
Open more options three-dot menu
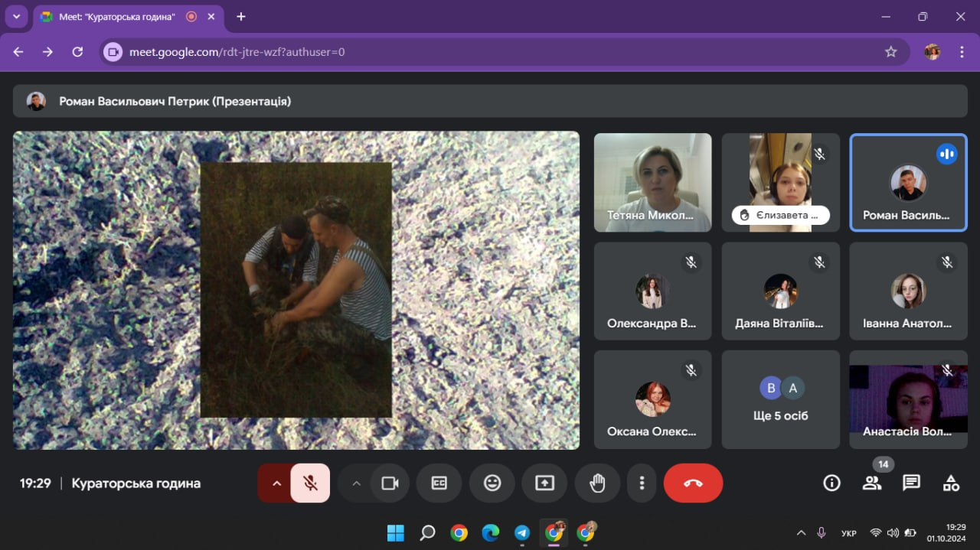pos(642,483)
